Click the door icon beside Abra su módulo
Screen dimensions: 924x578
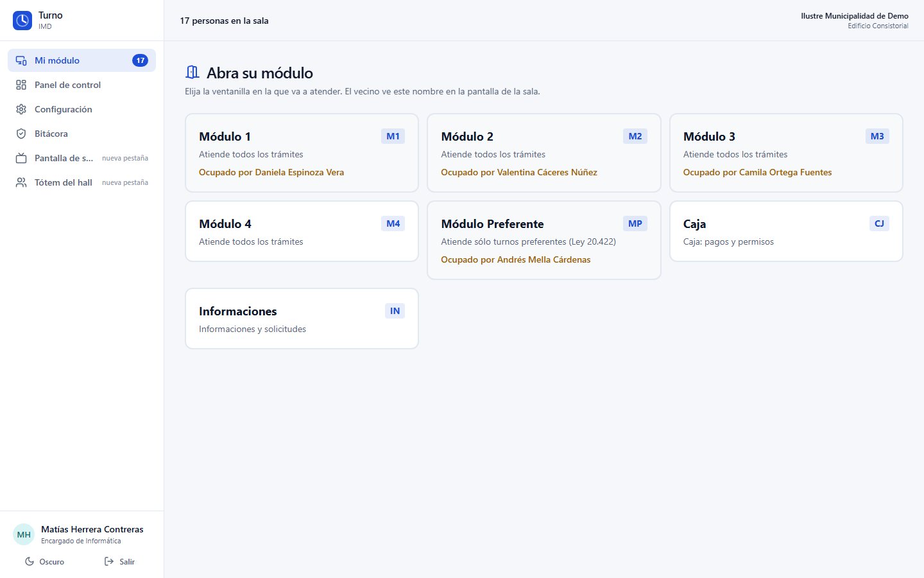click(192, 72)
